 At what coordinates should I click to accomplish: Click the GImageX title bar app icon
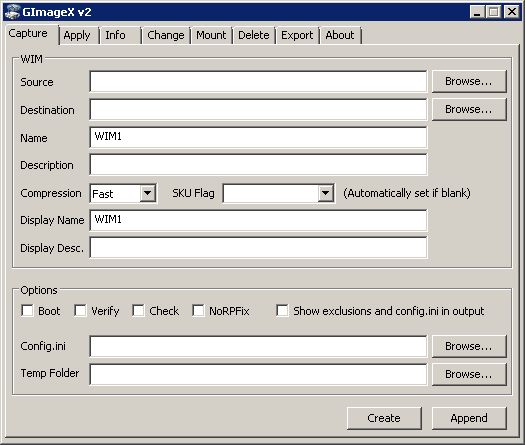click(x=13, y=12)
